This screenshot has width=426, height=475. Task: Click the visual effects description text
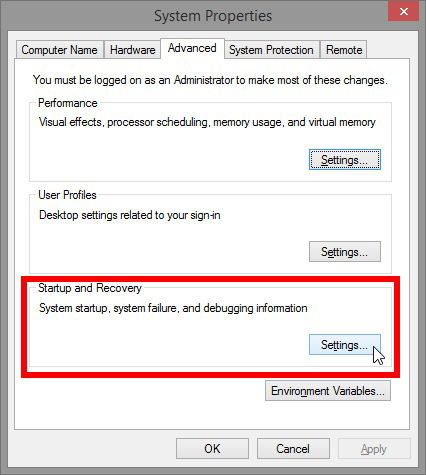pyautogui.click(x=207, y=122)
